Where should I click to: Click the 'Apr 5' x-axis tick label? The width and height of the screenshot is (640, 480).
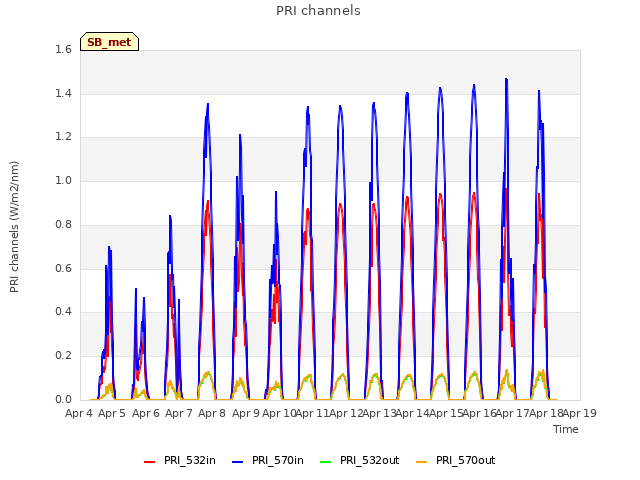(112, 413)
